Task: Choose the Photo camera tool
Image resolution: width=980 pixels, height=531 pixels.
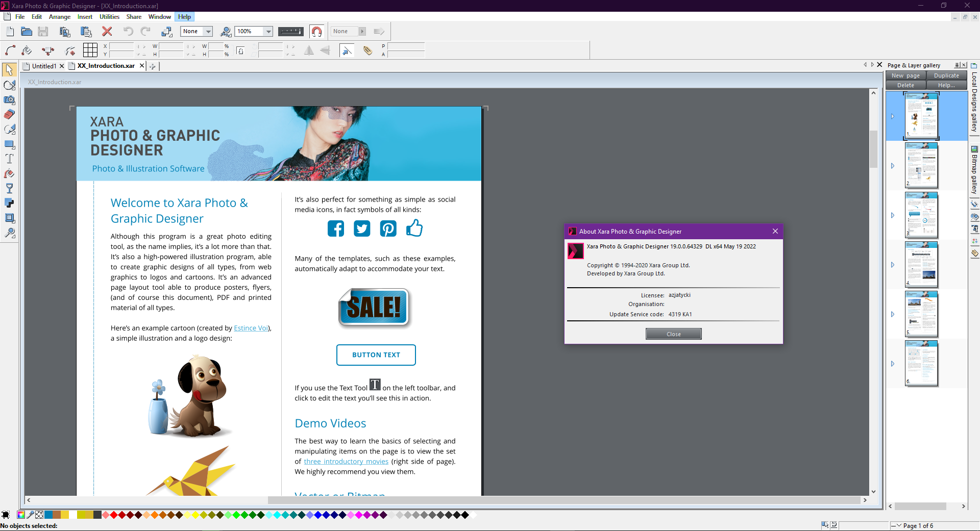Action: click(x=9, y=99)
